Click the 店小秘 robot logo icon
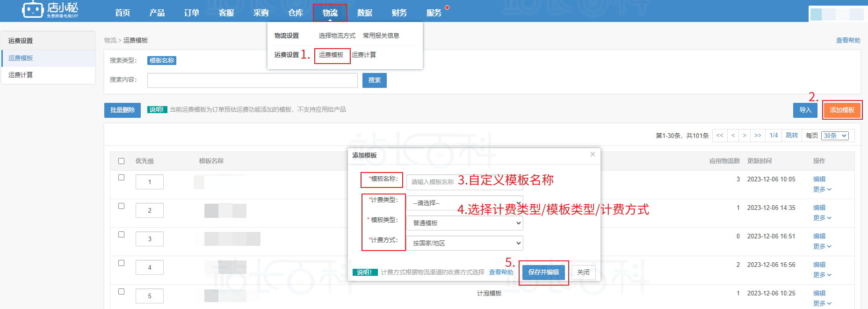868x309 pixels. click(33, 9)
